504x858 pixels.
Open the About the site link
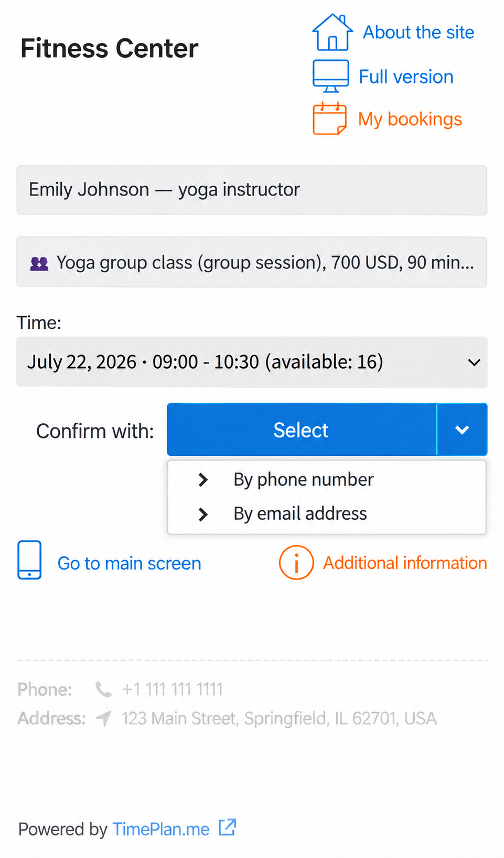(x=419, y=33)
